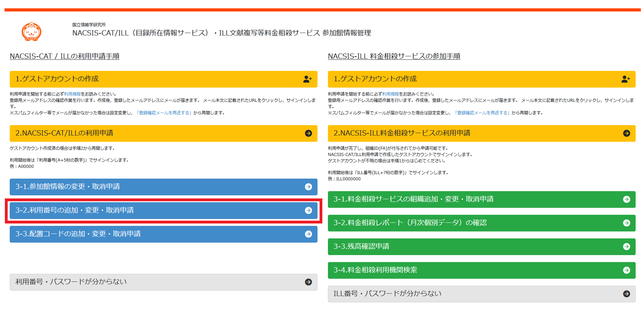Open 2.NACSIS-ILL料金相殺サービスの利用申請

click(482, 133)
